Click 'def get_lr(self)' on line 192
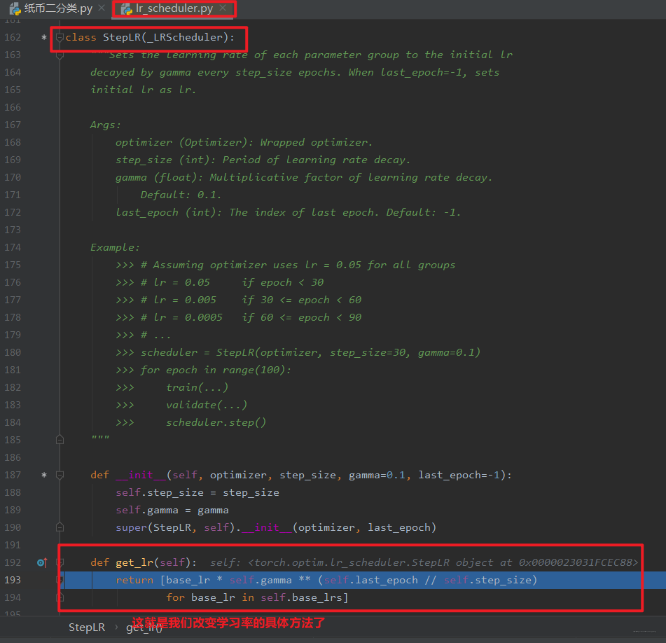The width and height of the screenshot is (666, 643). [x=144, y=563]
